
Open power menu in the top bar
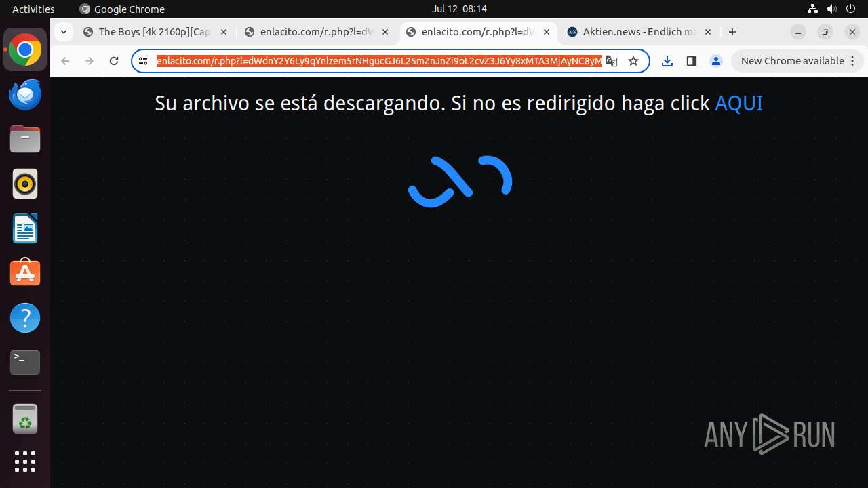pos(852,9)
